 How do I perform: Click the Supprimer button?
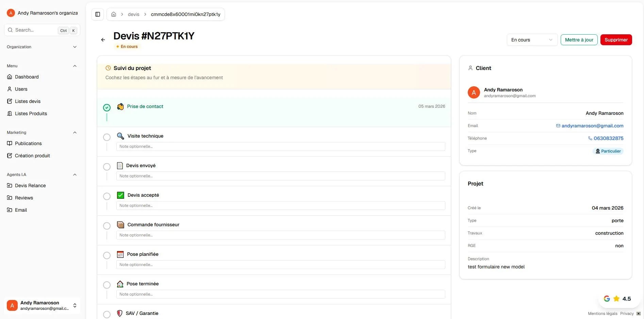point(616,40)
